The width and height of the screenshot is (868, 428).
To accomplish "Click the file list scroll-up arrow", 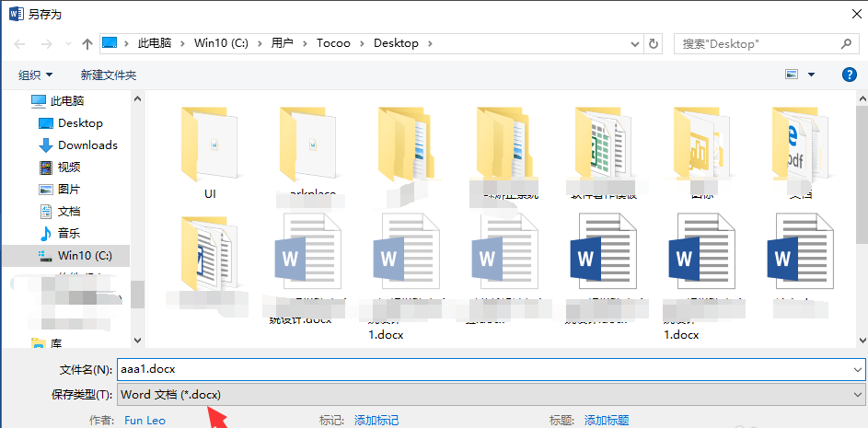I will [x=862, y=98].
